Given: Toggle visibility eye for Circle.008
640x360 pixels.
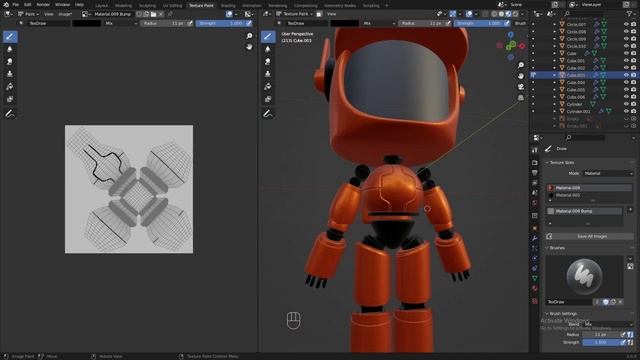Looking at the screenshot, I should [626, 32].
